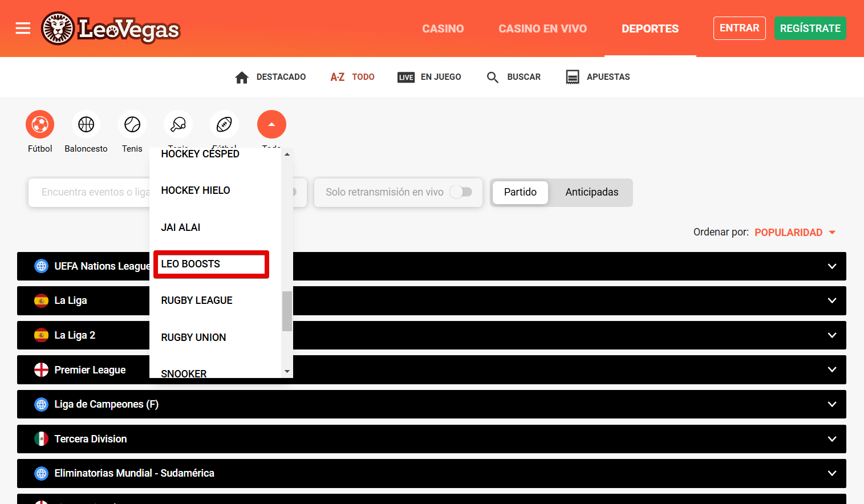Screen dimensions: 864x504
Task: Click the La Liga 2 flag icon
Action: [42, 335]
